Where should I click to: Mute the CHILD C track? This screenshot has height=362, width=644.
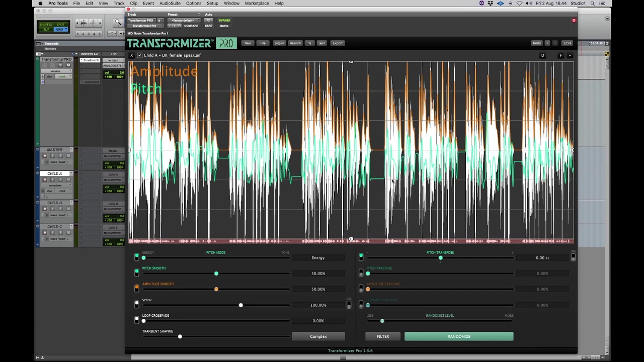(x=68, y=232)
